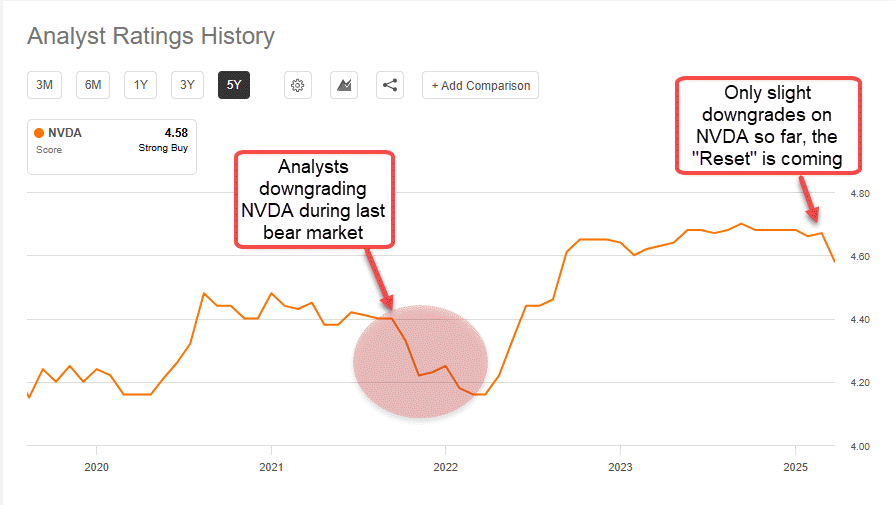
Task: Click the Analyst Ratings History heading
Action: 151,37
